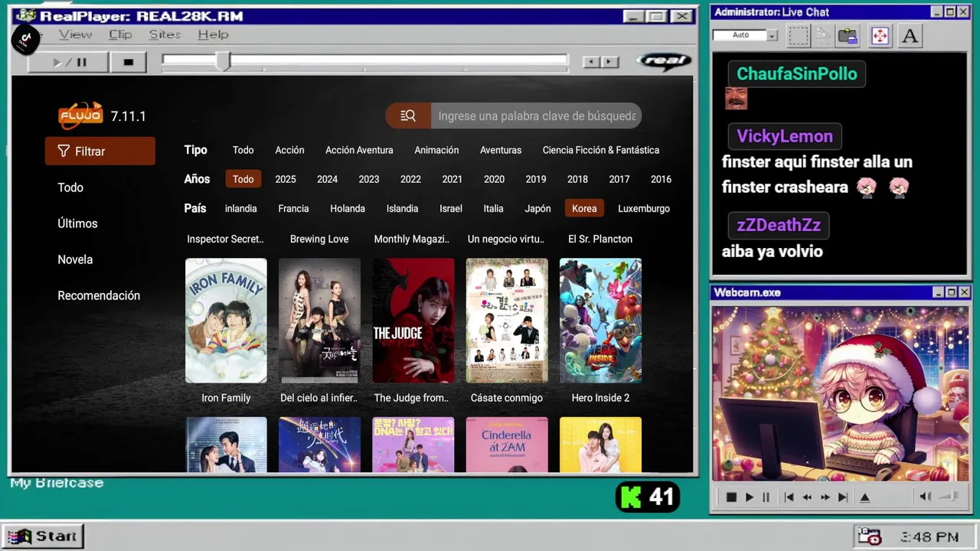Viewport: 980px width, 551px height.
Task: Filter by country Japón
Action: point(538,208)
